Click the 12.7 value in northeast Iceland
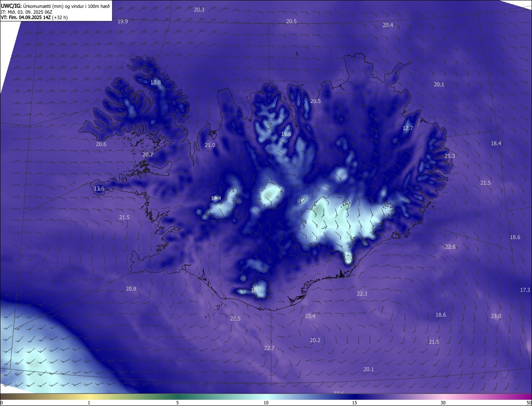The width and height of the screenshot is (532, 406). [408, 128]
